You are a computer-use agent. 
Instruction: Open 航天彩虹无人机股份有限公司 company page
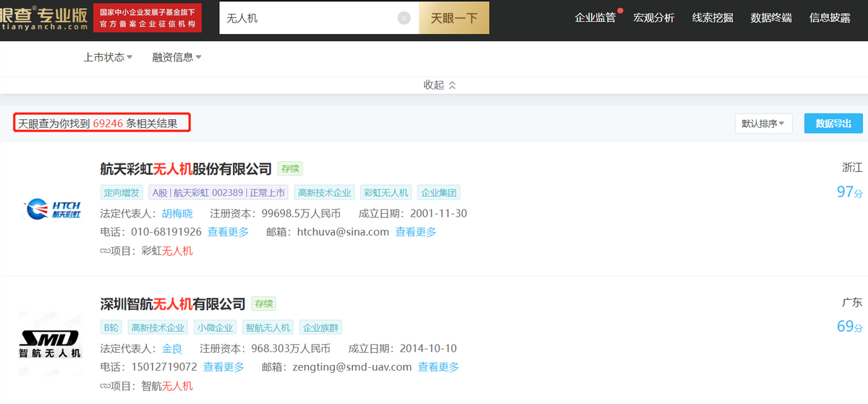point(186,168)
